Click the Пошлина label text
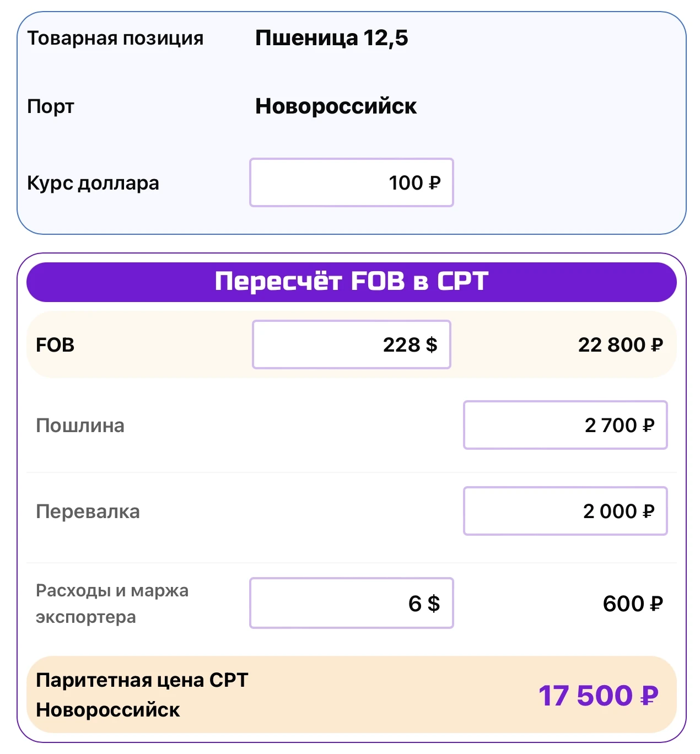700x754 pixels. [80, 426]
